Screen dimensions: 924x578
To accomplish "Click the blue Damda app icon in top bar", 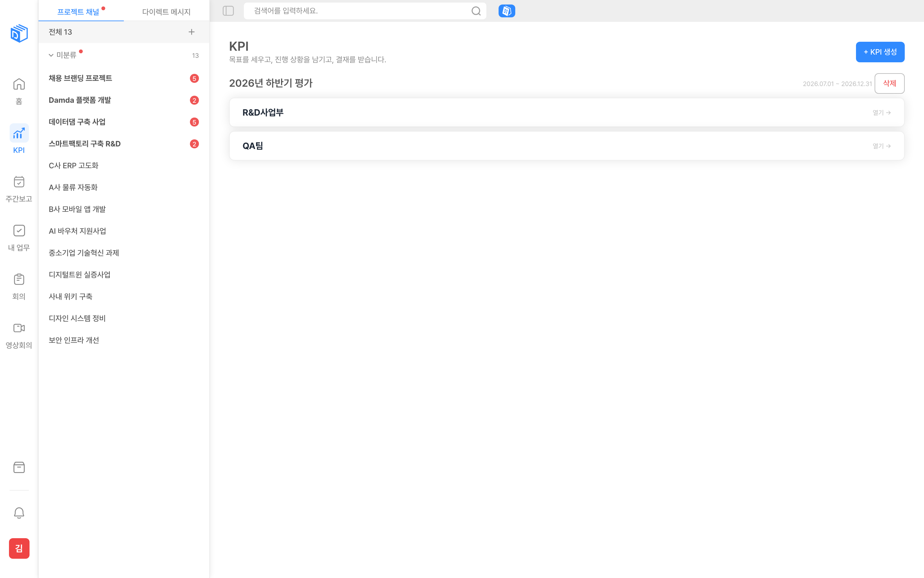I will [x=507, y=11].
